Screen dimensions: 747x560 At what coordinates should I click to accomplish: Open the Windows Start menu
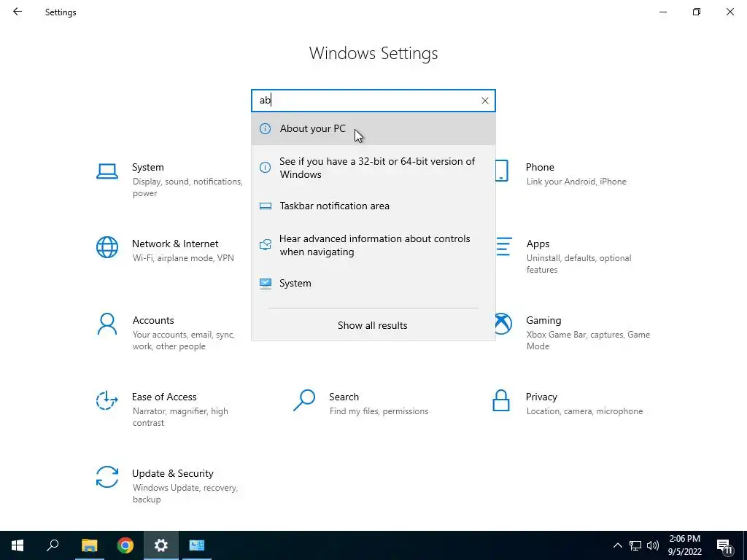pyautogui.click(x=18, y=545)
